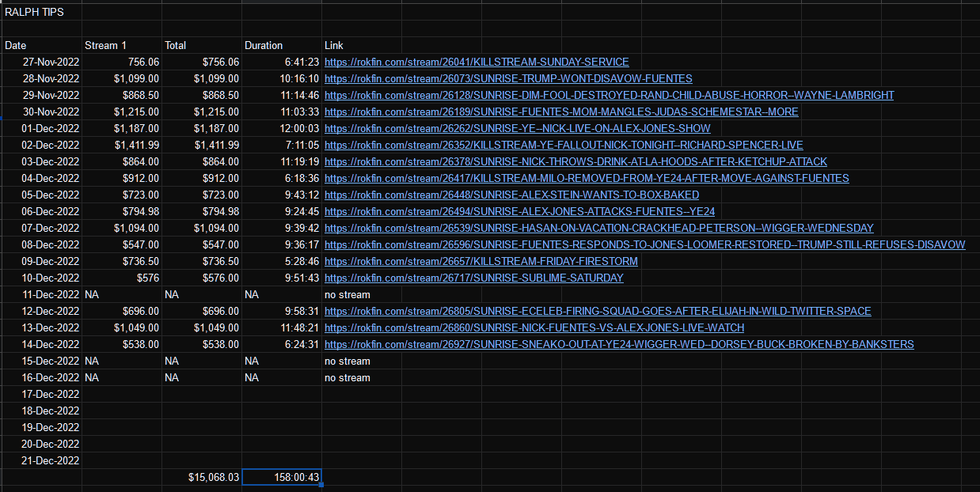Image resolution: width=980 pixels, height=492 pixels.
Task: Select the $1,411.99 Stream 1 cell
Action: coord(122,145)
